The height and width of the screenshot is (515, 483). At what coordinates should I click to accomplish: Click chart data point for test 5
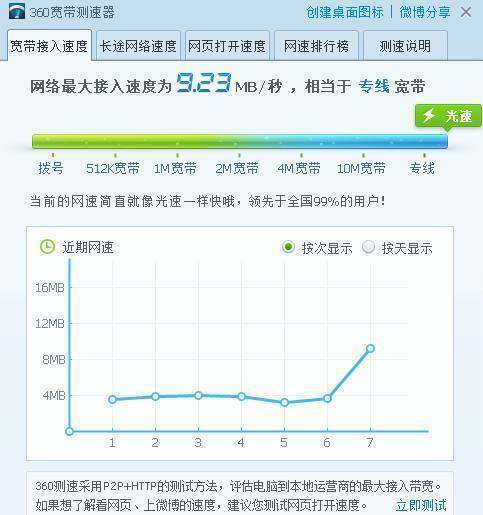point(284,402)
